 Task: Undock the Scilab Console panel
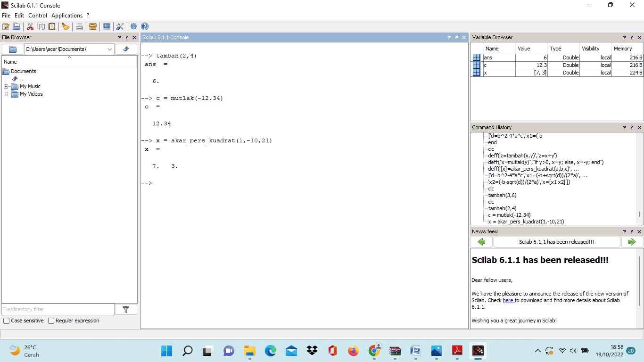[456, 37]
